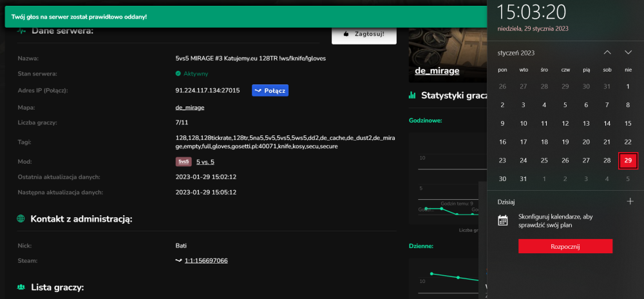The width and height of the screenshot is (644, 299).
Task: Click the green vote success notification banner
Action: (245, 17)
